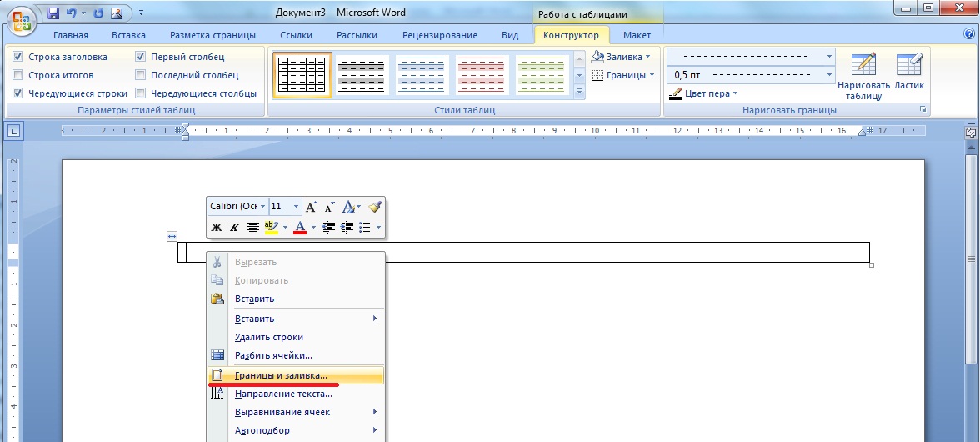Open Styles button in mini toolbar
The image size is (980, 442).
click(x=350, y=206)
